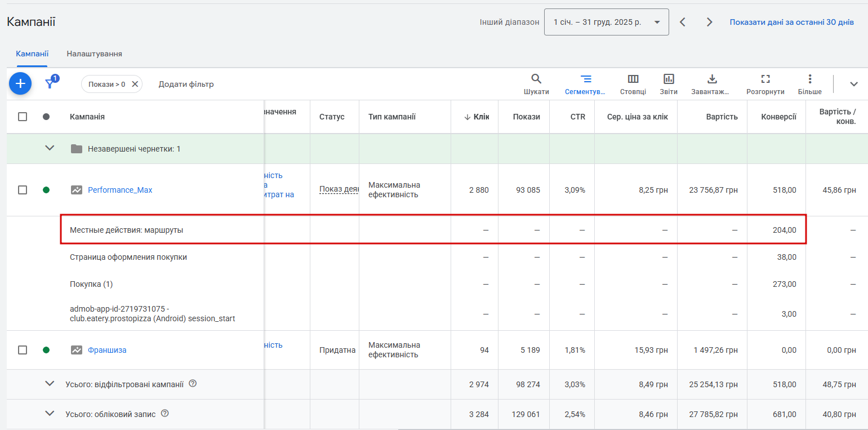Switch to the Кампанії tab
Image resolution: width=868 pixels, height=430 pixels.
[32, 54]
